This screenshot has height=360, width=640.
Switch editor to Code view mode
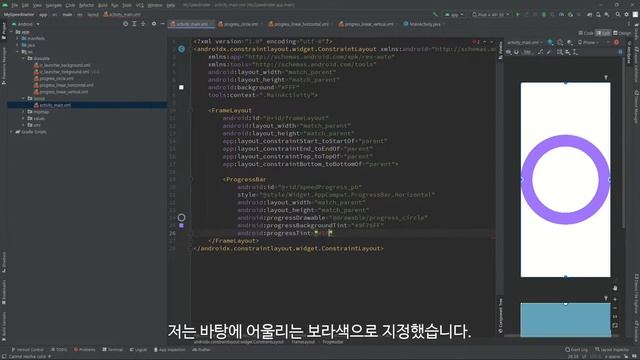[x=586, y=33]
